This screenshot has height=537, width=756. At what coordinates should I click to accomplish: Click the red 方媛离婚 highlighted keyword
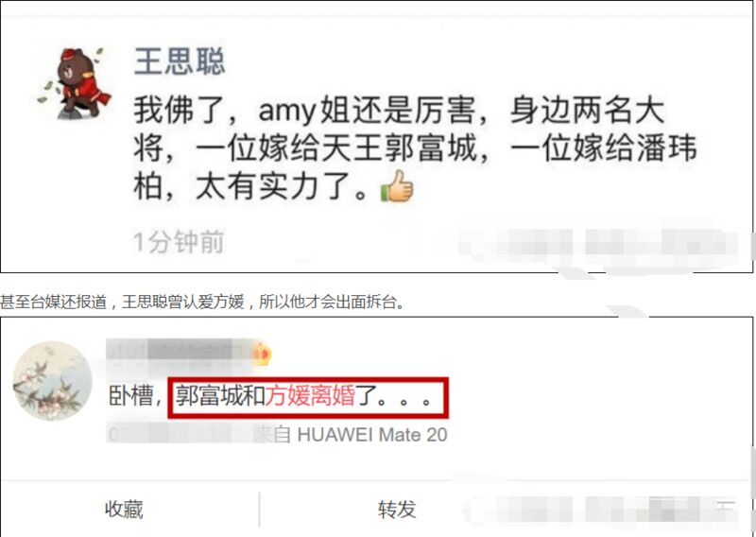(x=310, y=396)
